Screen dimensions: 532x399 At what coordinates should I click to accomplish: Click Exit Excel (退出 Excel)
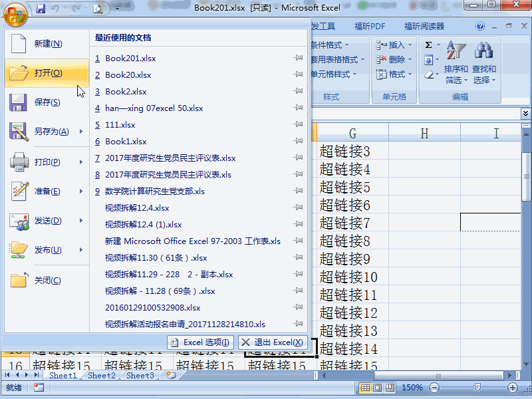(x=273, y=342)
